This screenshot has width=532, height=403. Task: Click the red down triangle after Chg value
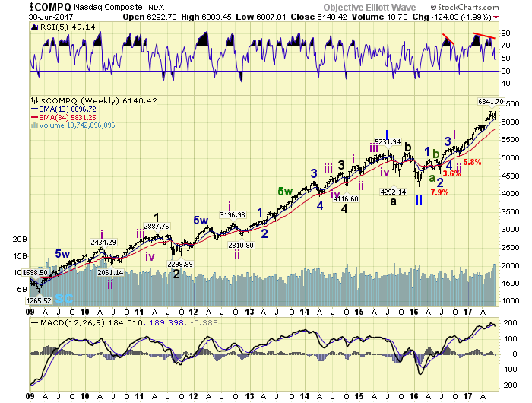(x=496, y=17)
